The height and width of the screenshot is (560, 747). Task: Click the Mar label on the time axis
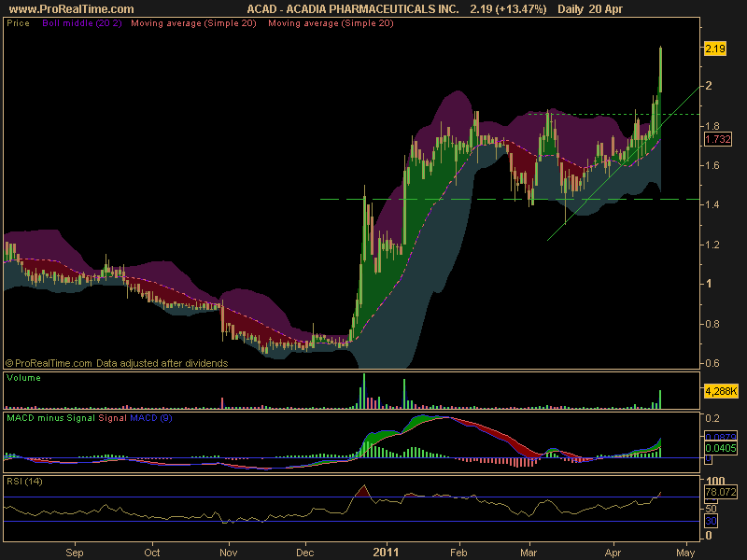pos(529,553)
